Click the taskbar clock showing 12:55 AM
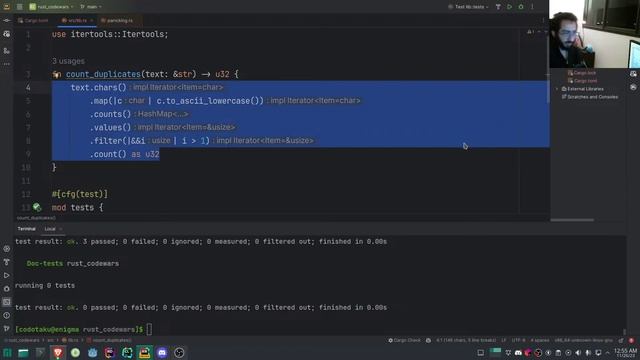Image resolution: width=640 pixels, height=360 pixels. click(x=625, y=353)
